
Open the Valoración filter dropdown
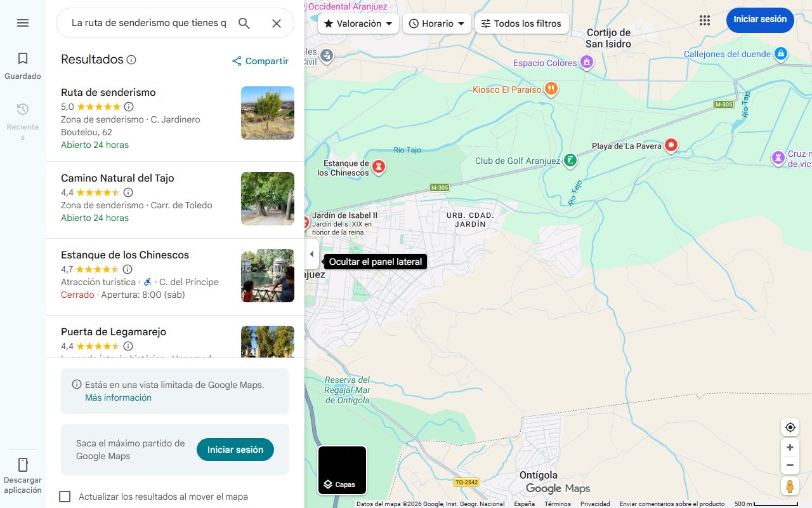click(360, 23)
